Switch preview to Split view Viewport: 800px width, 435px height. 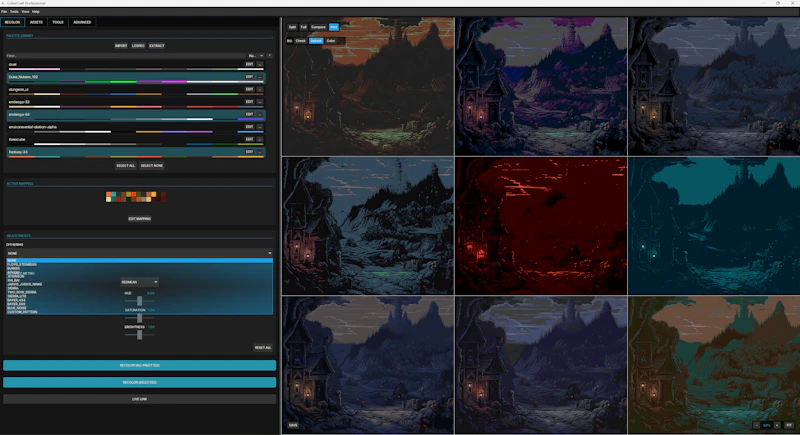[x=292, y=27]
